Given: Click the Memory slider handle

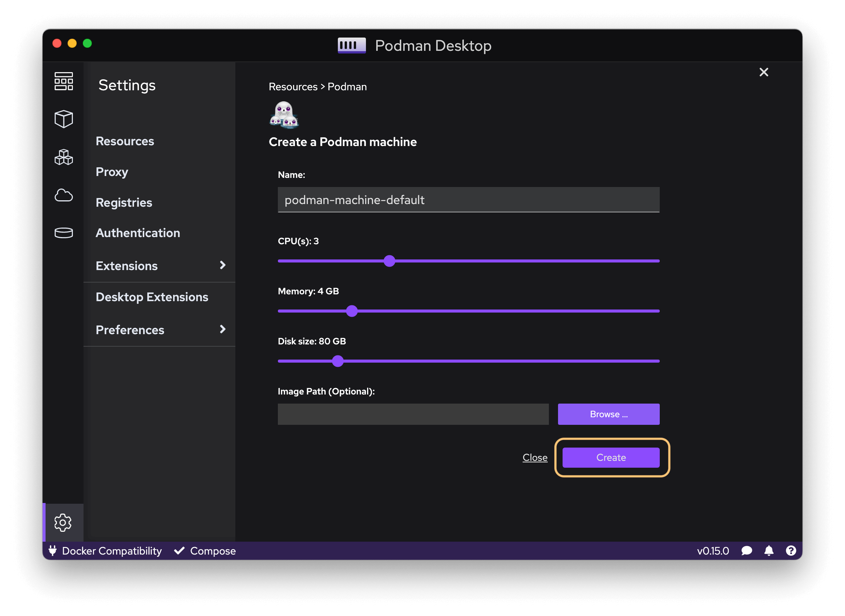Looking at the screenshot, I should point(352,311).
